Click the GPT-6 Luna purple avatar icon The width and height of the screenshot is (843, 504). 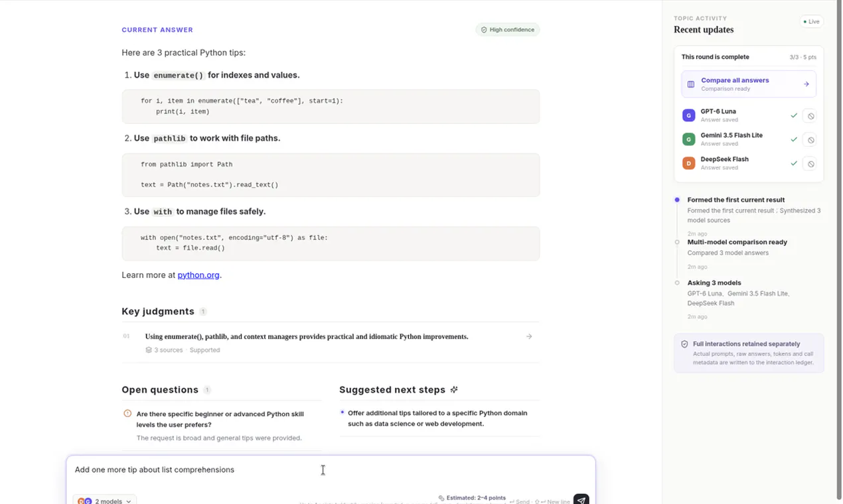(x=689, y=115)
